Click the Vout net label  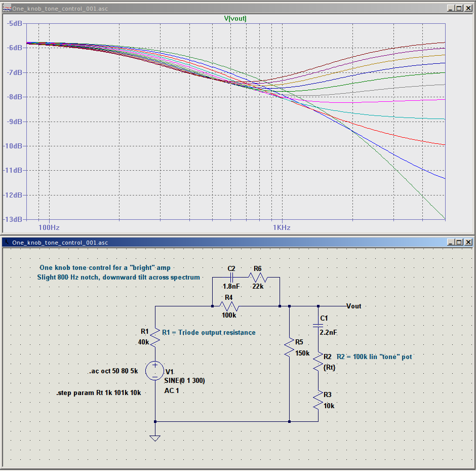(354, 306)
